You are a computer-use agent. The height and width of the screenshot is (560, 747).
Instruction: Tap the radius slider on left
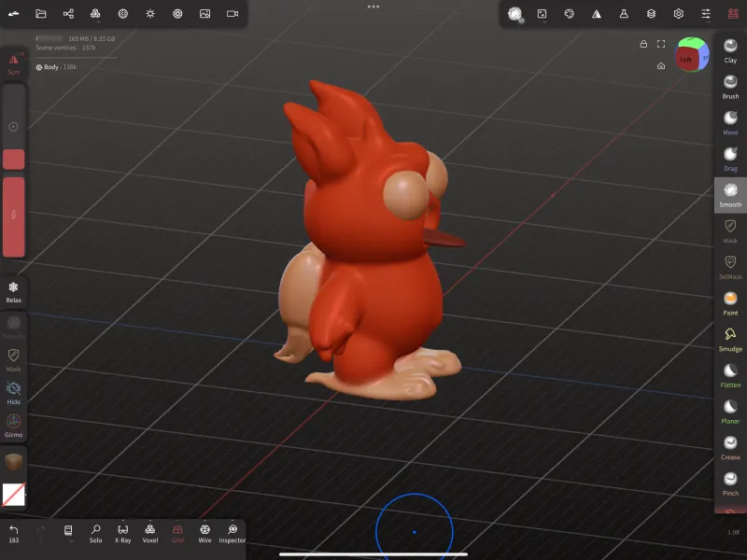pos(13,127)
